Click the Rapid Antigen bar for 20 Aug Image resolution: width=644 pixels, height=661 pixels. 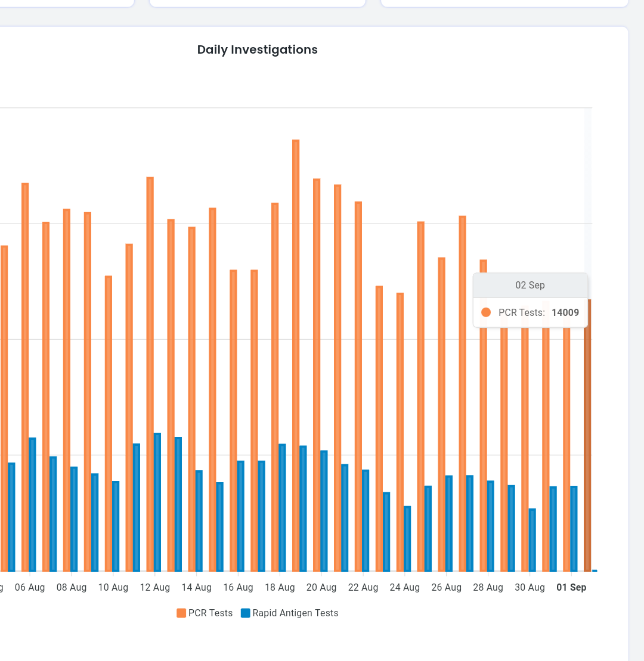(x=324, y=511)
